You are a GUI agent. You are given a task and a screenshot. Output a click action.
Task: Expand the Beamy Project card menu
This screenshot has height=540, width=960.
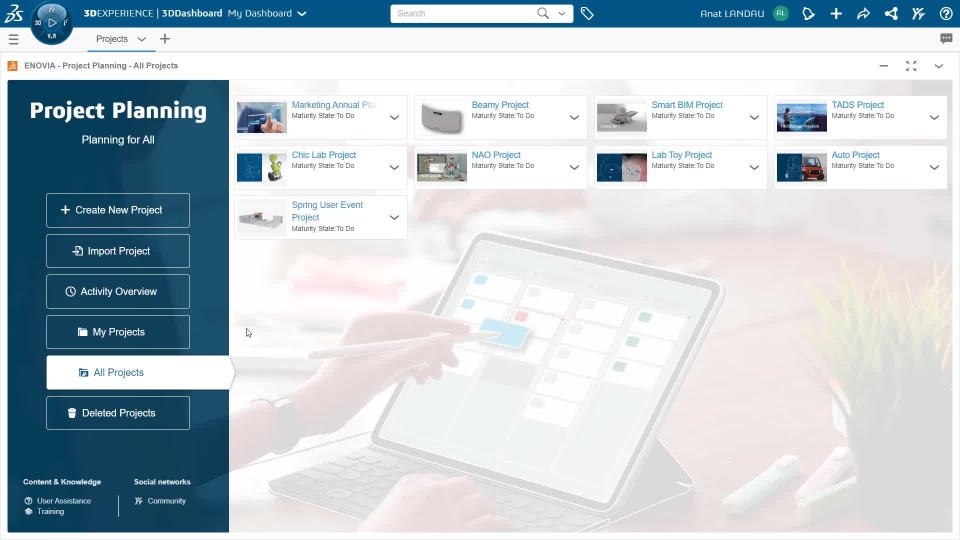(x=574, y=117)
